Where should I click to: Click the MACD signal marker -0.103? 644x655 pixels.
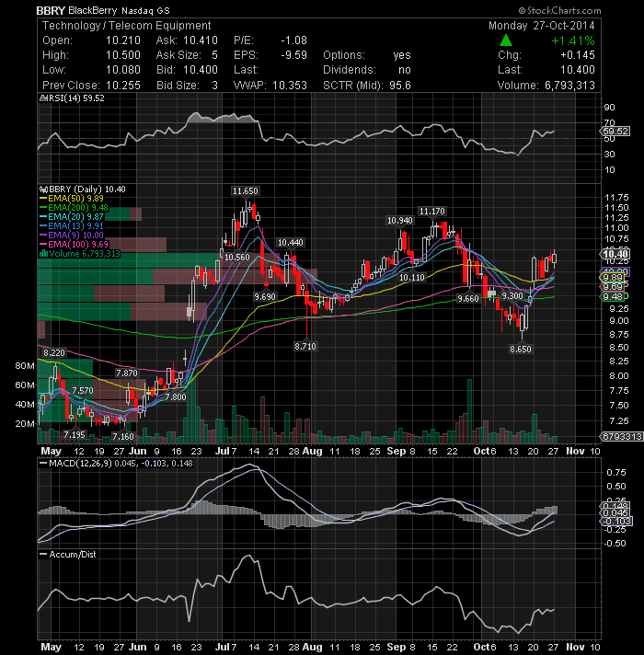pyautogui.click(x=616, y=522)
